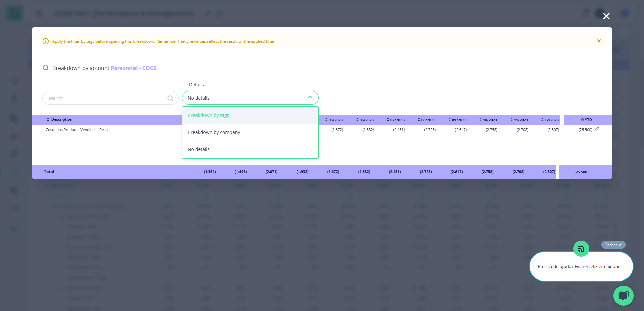This screenshot has height=311, width=644.
Task: Sort by the 11/2023 column
Action: pyautogui.click(x=519, y=120)
